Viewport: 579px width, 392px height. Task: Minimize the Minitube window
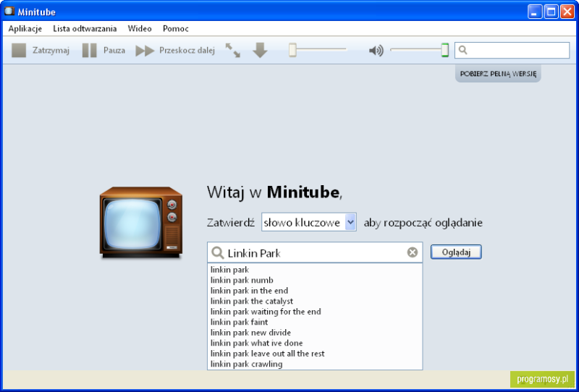(534, 12)
